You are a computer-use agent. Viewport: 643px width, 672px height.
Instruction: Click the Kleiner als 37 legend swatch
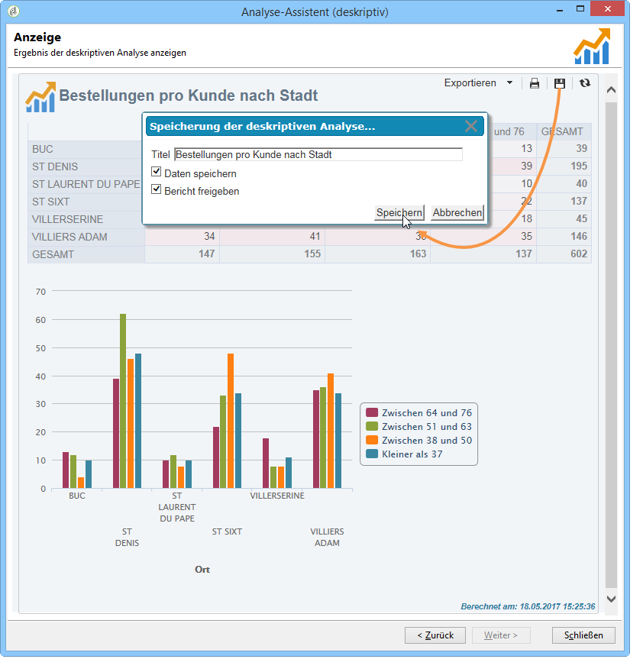pyautogui.click(x=372, y=454)
